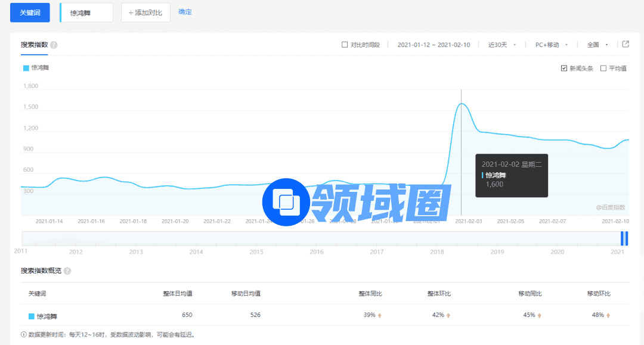Open the 近30天 time range dropdown
The image size is (644, 345).
[502, 45]
